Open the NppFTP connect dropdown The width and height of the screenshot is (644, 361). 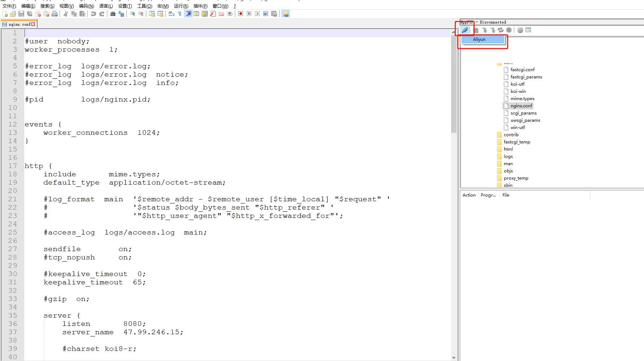(465, 30)
